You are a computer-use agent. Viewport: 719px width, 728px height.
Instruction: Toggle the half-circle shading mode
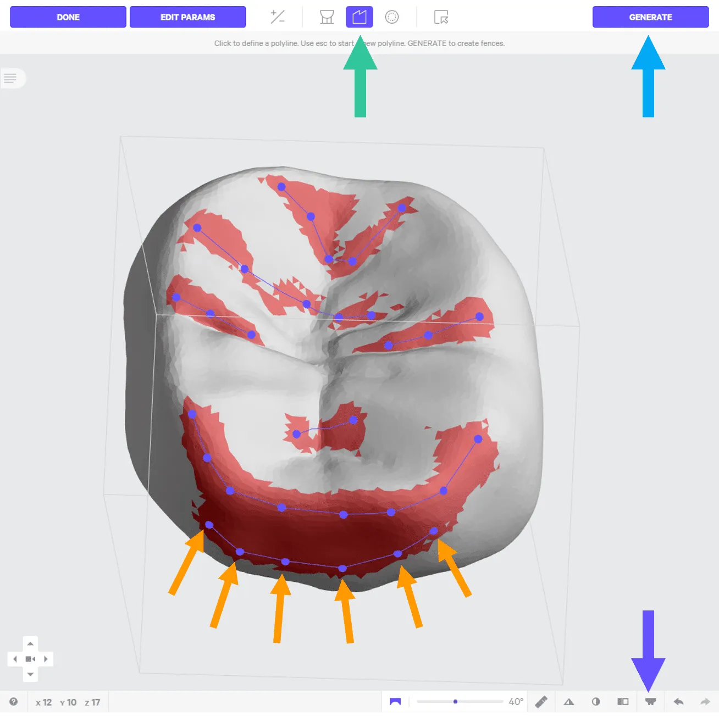click(596, 702)
